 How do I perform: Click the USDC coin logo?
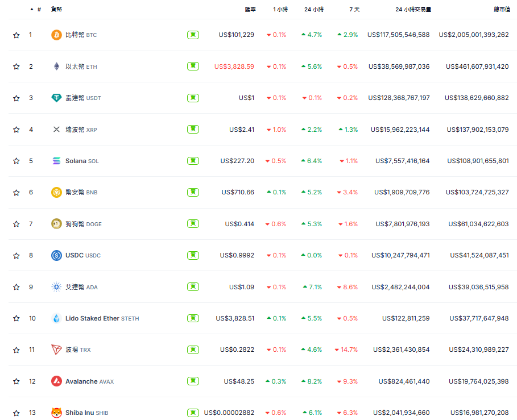pyautogui.click(x=56, y=255)
